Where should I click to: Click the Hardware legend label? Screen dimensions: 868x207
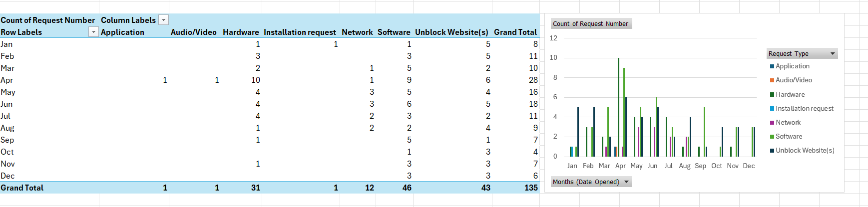[x=790, y=94]
